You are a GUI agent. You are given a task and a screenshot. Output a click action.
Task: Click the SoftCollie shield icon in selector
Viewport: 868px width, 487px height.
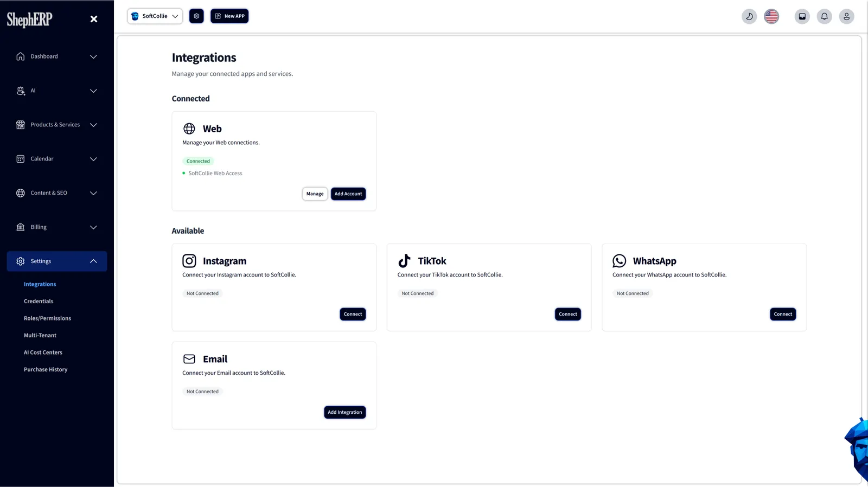(135, 16)
